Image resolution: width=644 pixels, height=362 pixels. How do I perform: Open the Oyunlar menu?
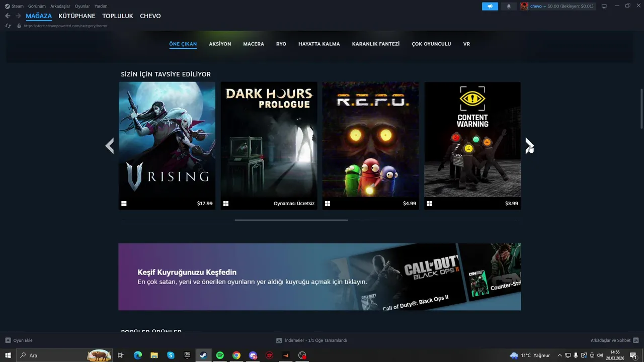click(83, 6)
